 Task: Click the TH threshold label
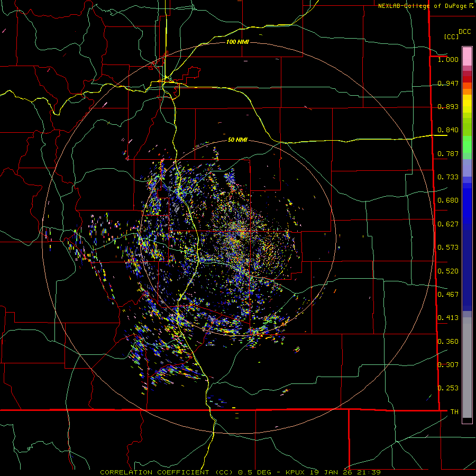[454, 412]
